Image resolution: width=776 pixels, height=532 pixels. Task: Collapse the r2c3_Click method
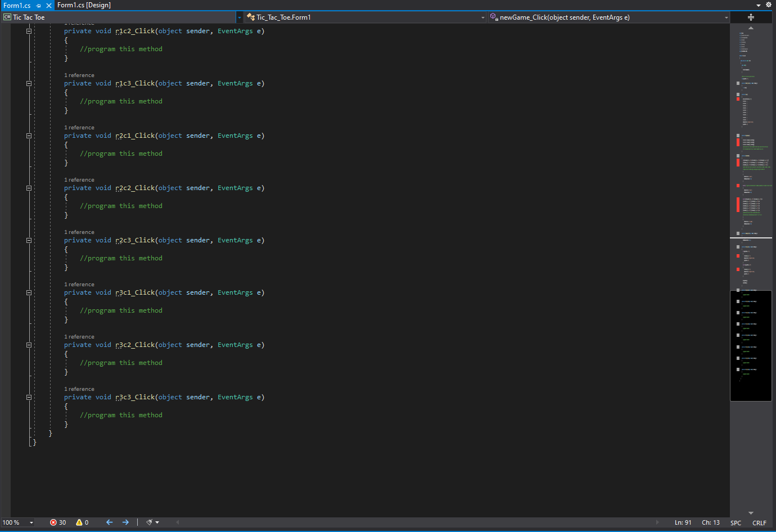pyautogui.click(x=29, y=240)
